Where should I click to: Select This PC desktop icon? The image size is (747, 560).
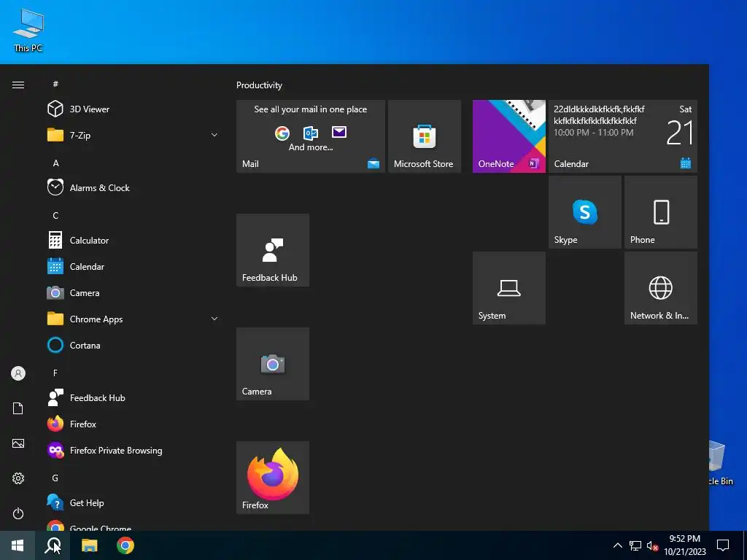point(28,29)
